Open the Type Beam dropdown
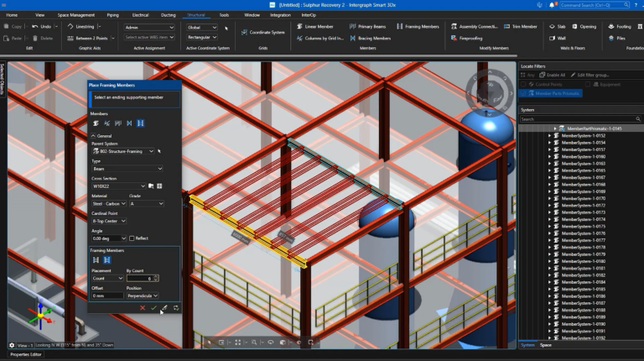Viewport: 644px width, 361px height. tap(127, 169)
